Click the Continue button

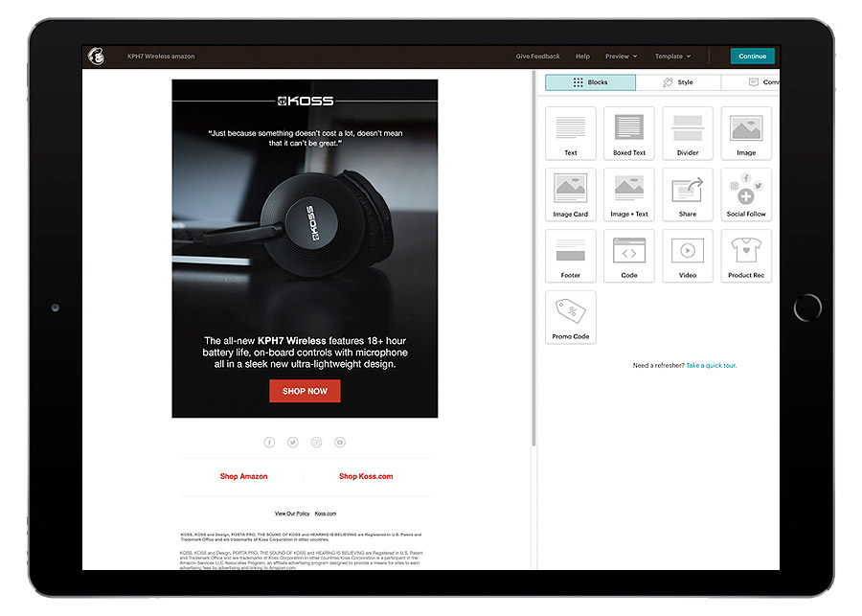click(x=752, y=57)
